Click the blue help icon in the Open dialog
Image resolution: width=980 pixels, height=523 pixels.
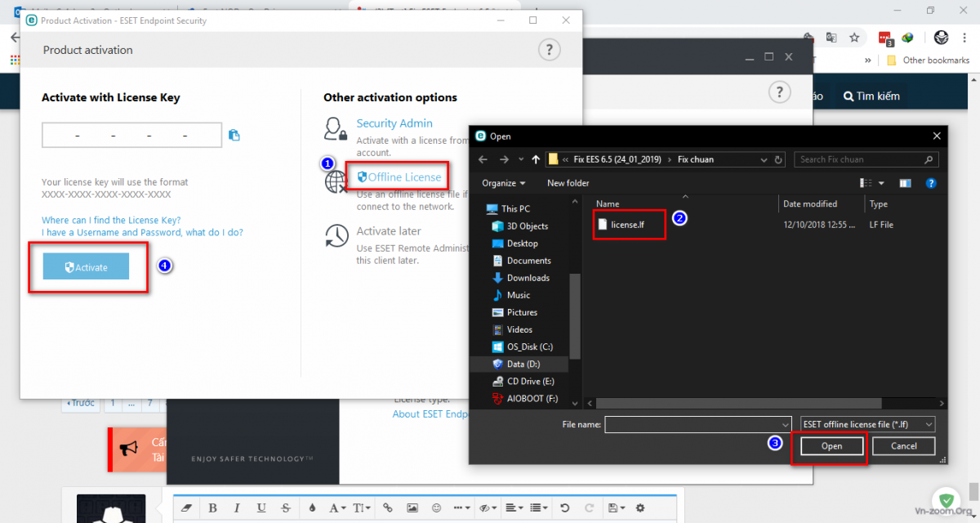930,183
